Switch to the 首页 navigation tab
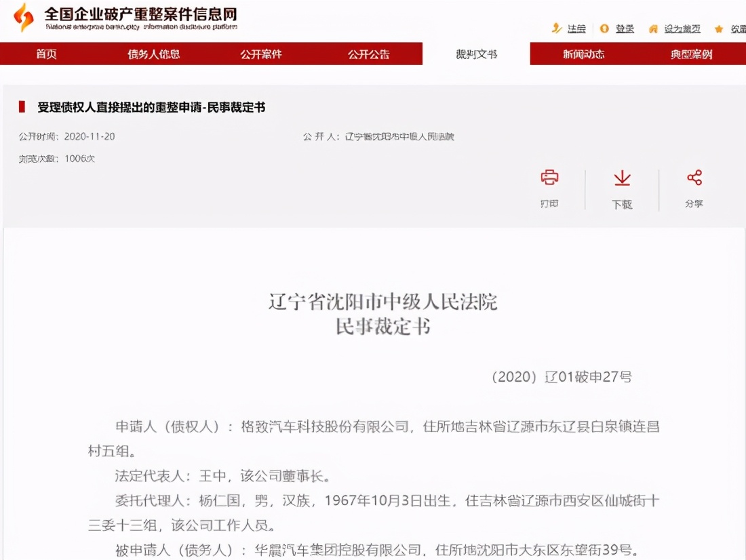The image size is (746, 560). coord(45,54)
